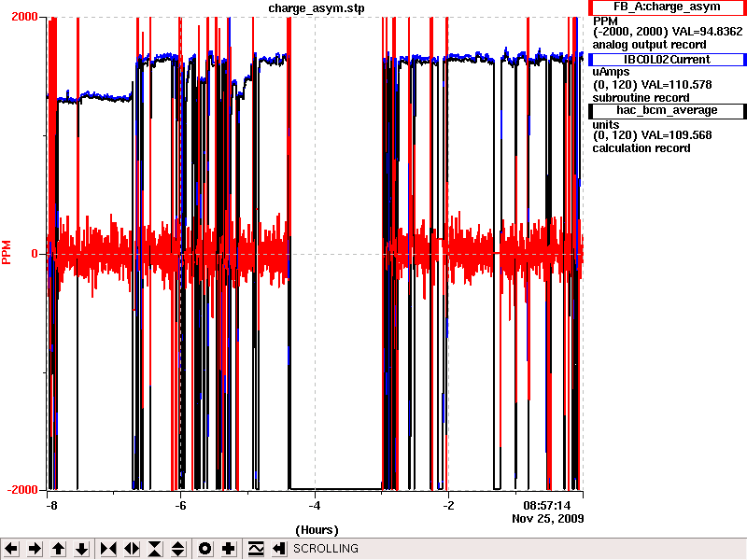Click the 'analog output record' description
This screenshot has width=747, height=560.
(x=649, y=45)
